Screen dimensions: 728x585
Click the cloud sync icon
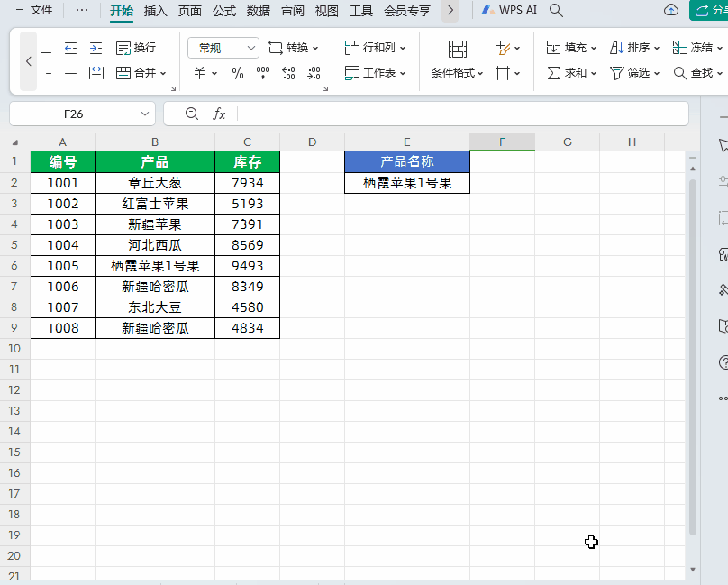pyautogui.click(x=671, y=10)
